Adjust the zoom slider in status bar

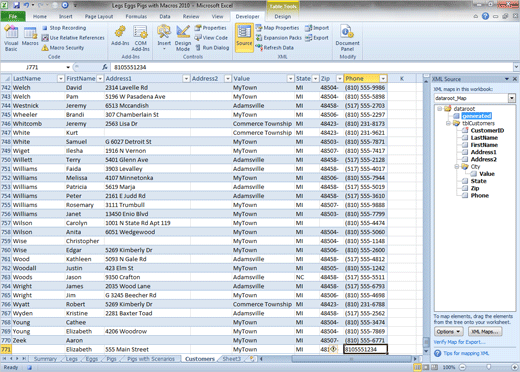pos(488,367)
